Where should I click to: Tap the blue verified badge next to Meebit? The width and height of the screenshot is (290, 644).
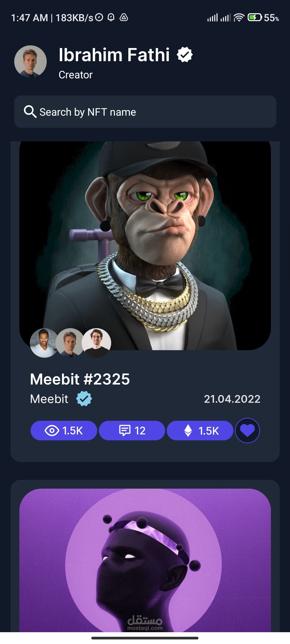[84, 399]
